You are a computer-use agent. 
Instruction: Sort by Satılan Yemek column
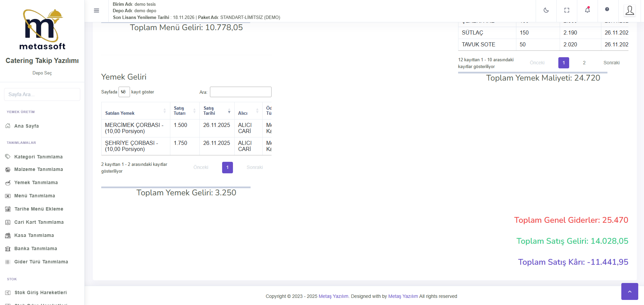135,111
